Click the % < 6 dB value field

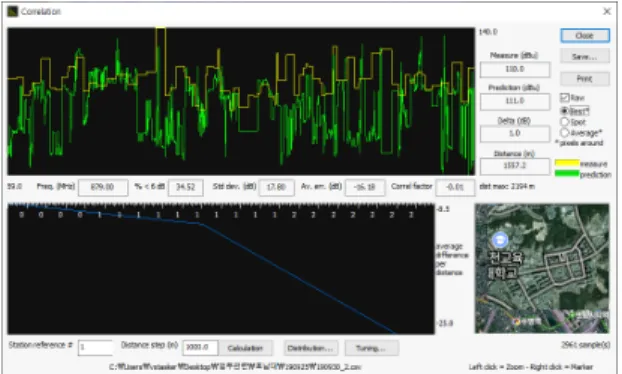click(186, 187)
